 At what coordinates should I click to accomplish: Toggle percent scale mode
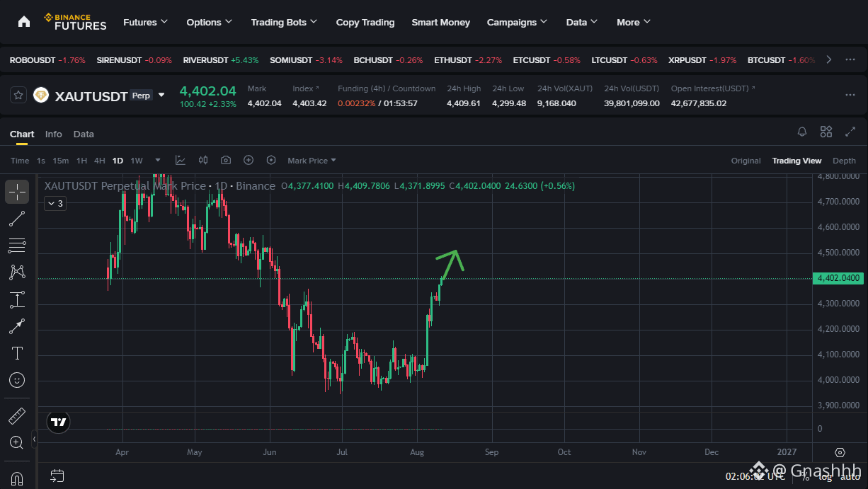(806, 476)
